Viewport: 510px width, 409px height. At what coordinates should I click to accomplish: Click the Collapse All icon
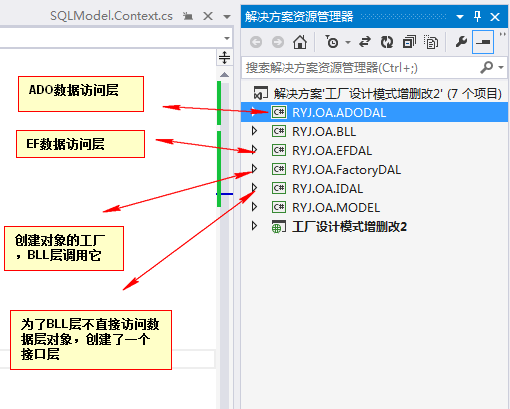click(x=409, y=42)
